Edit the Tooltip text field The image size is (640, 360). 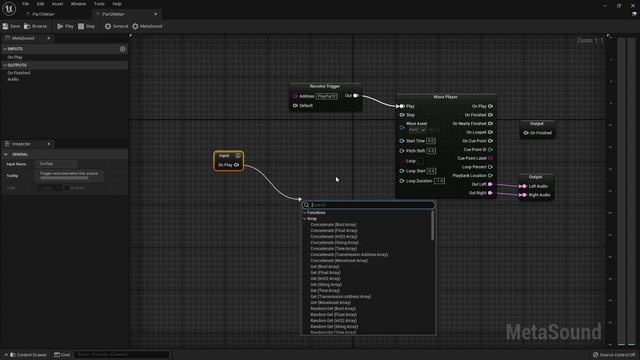point(69,176)
